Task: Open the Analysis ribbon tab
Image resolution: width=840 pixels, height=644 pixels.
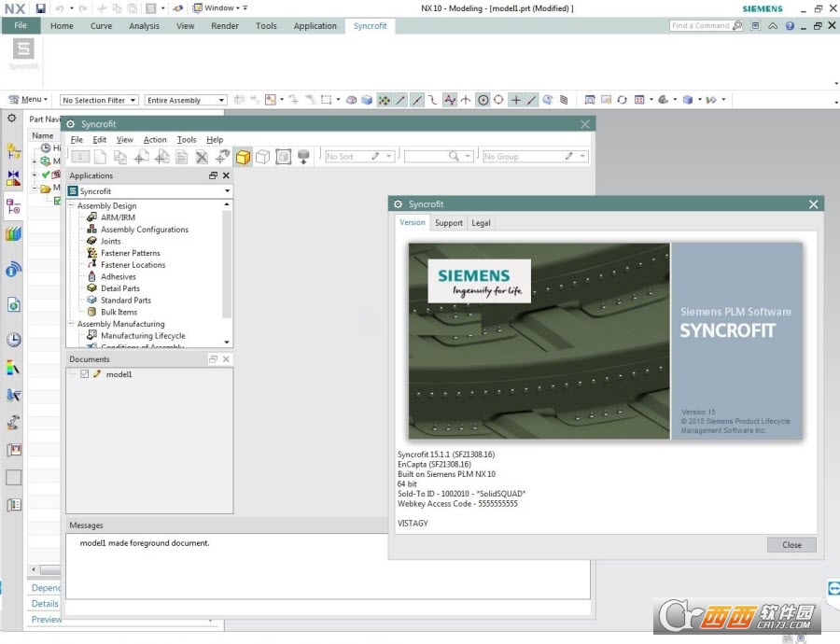Action: pos(144,26)
